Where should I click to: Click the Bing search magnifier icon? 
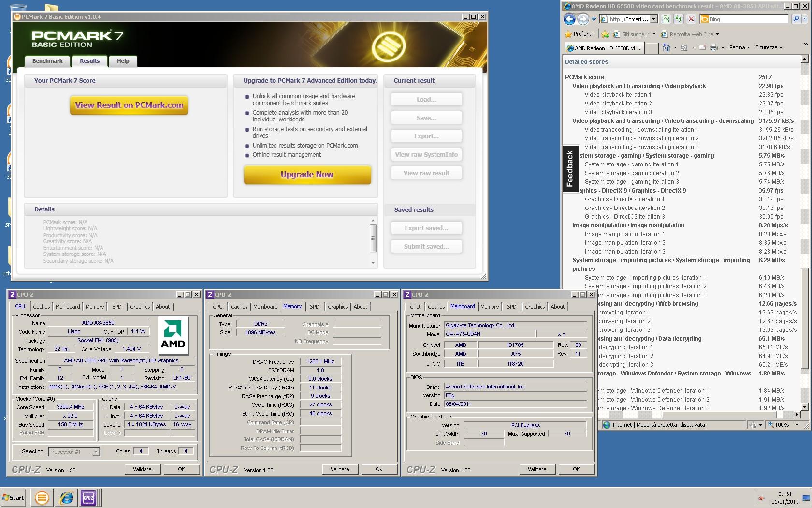(x=796, y=19)
